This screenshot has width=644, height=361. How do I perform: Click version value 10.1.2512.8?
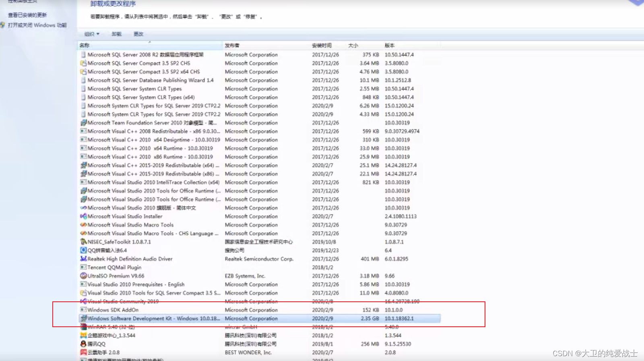[x=398, y=80]
